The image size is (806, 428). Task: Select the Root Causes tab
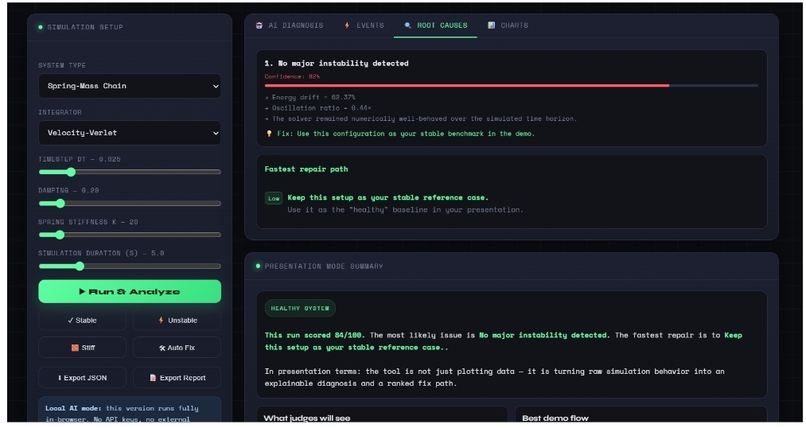436,25
